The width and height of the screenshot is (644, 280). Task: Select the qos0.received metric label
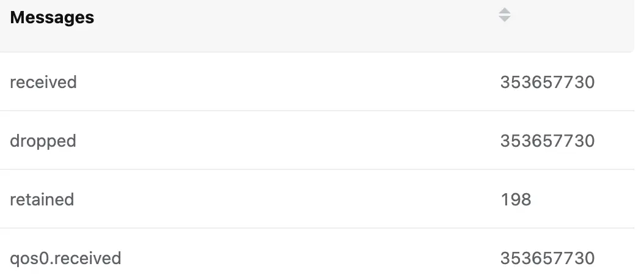click(x=65, y=258)
